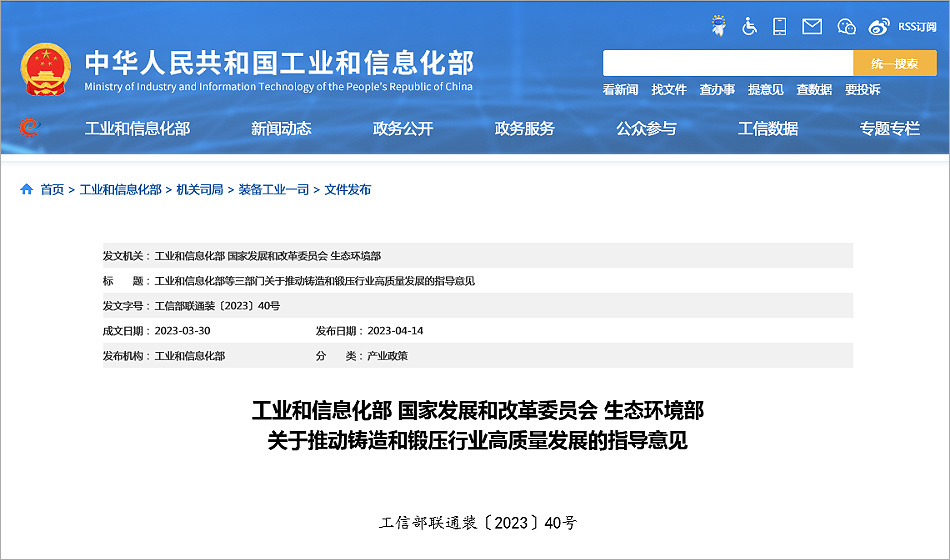Focus the search input field
This screenshot has height=560, width=950.
coord(727,63)
